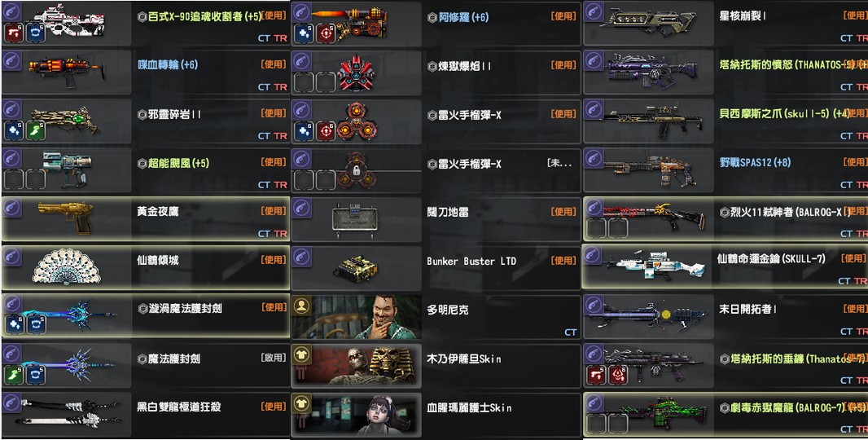Click the purple category badge on 星核崩裂I

[594, 11]
